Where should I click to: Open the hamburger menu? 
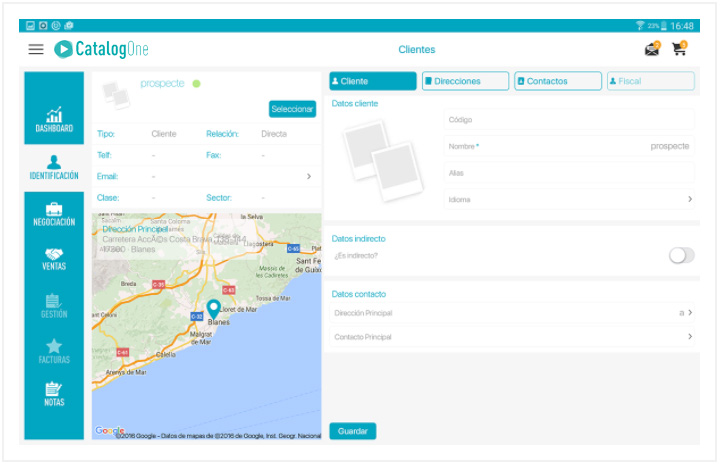click(36, 49)
